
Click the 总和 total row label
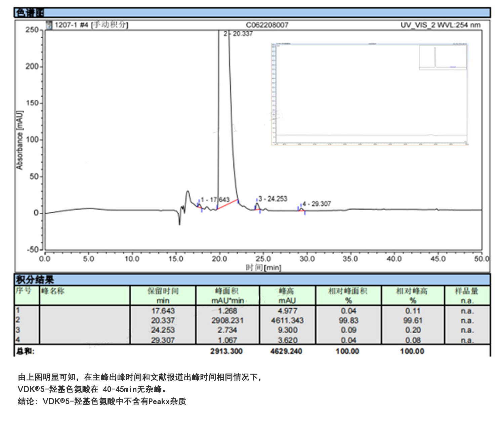click(25, 351)
